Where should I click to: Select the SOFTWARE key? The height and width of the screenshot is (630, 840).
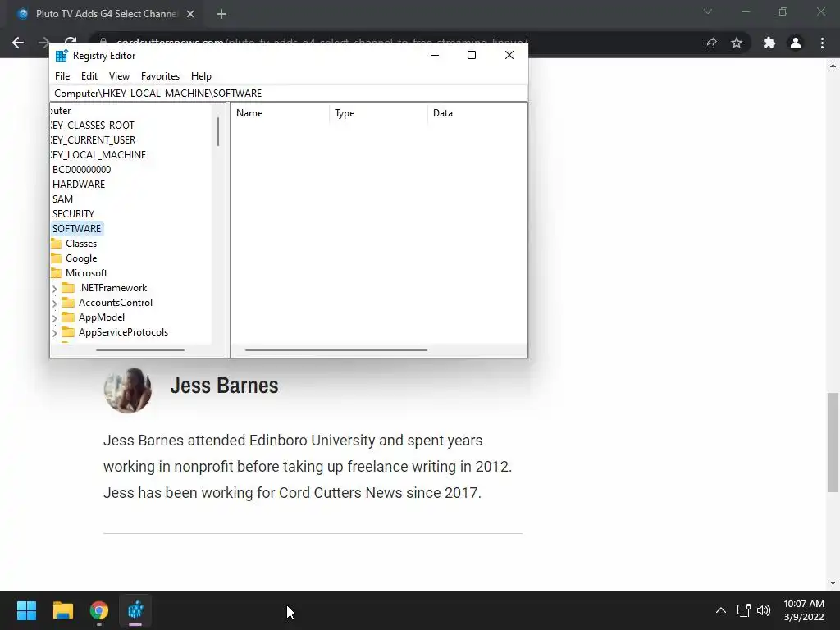coord(76,229)
